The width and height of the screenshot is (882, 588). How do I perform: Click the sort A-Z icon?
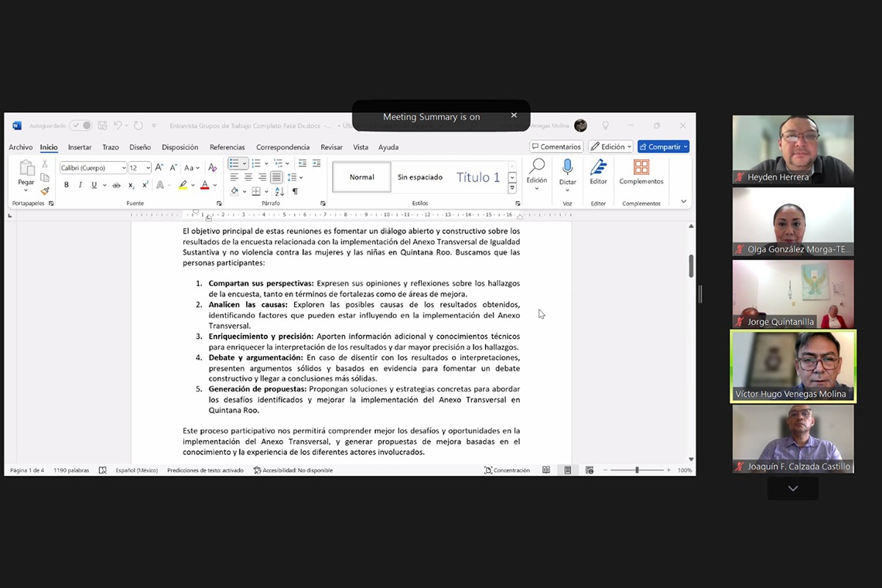pyautogui.click(x=279, y=191)
